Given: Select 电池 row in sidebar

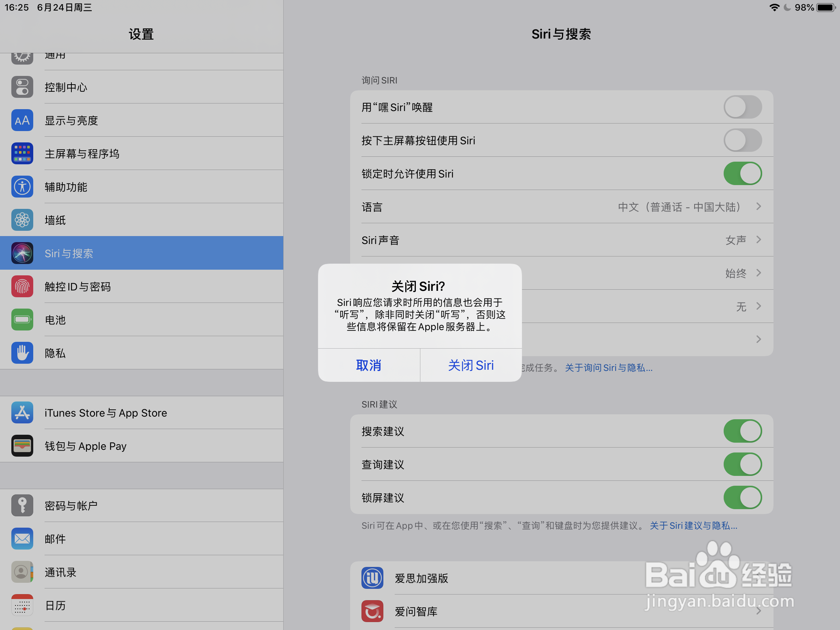Looking at the screenshot, I should pos(142,320).
